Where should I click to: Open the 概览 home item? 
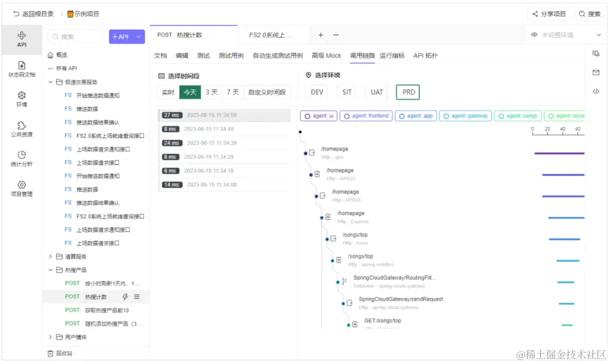click(58, 55)
